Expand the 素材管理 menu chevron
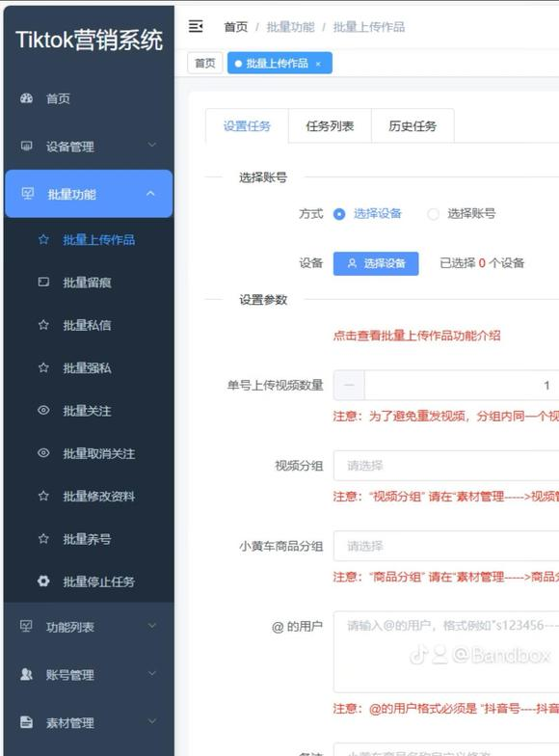Viewport: 559px width, 756px height. 152,721
